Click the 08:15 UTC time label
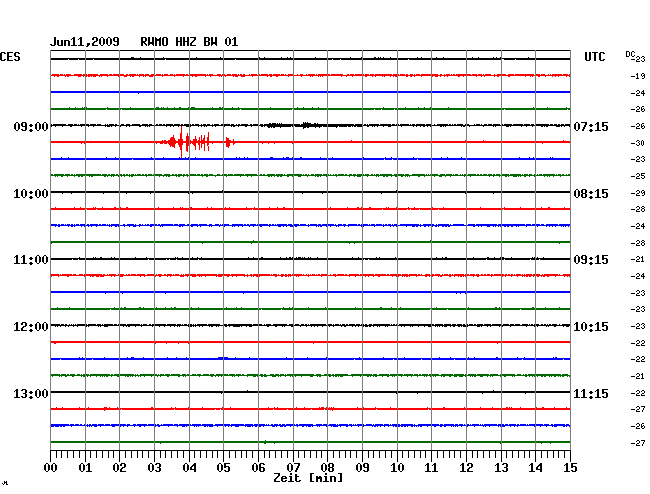Image resolution: width=650 pixels, height=494 pixels. [x=591, y=194]
